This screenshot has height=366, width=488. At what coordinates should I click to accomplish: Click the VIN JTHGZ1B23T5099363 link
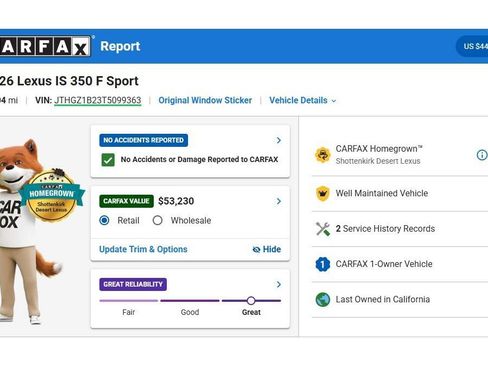point(98,100)
